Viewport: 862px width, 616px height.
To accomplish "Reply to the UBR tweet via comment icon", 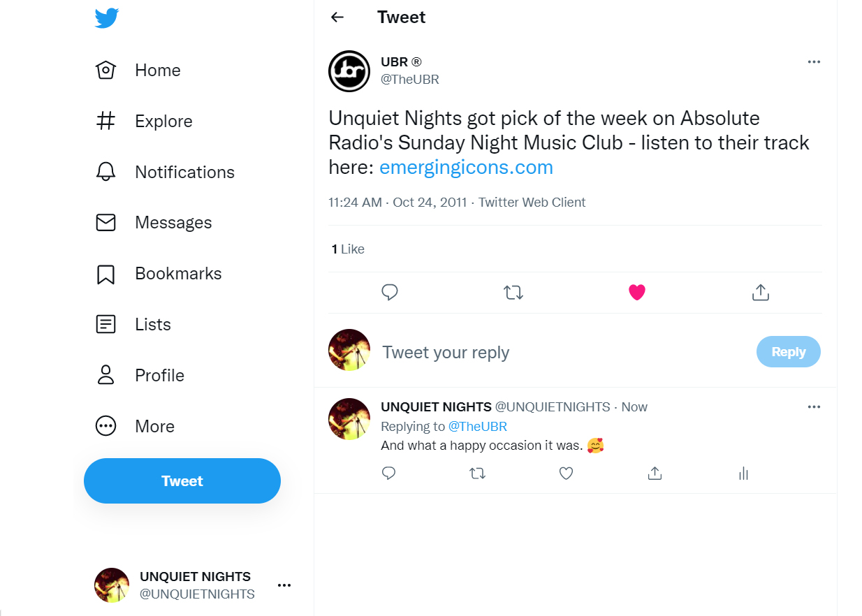I will point(390,293).
